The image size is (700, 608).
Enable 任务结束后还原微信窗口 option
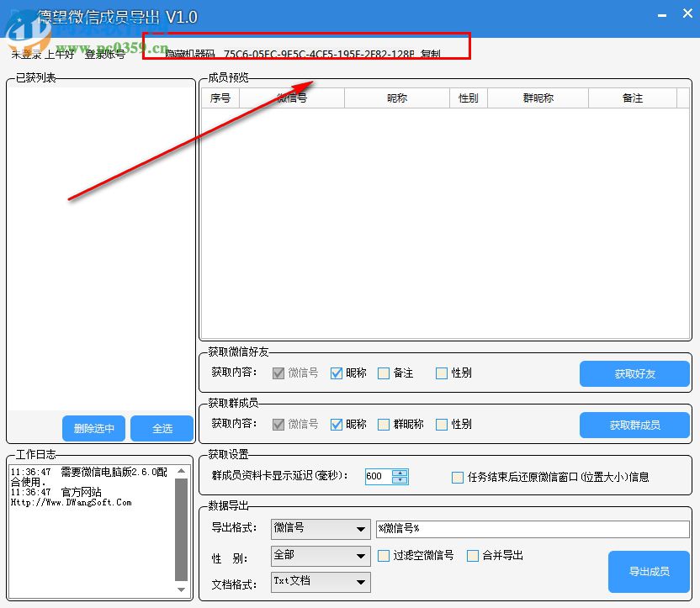coord(457,475)
